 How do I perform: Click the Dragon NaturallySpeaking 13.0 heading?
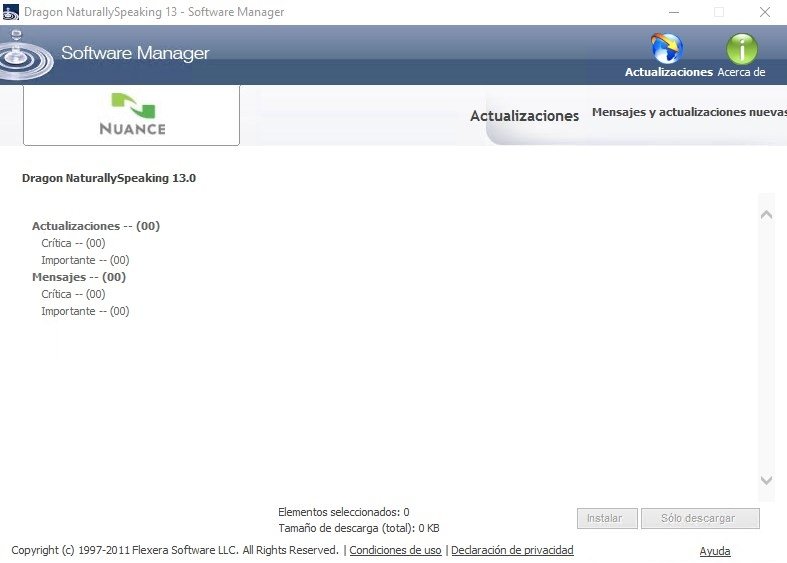click(109, 178)
